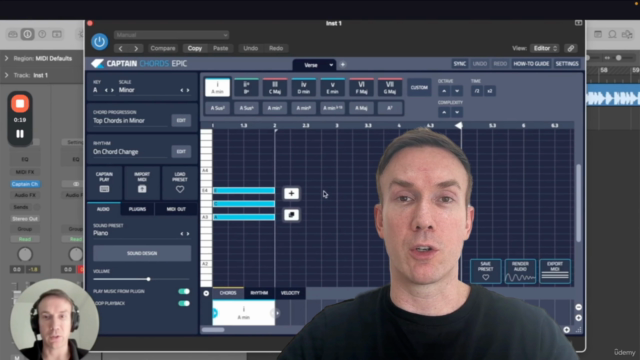
Task: Stop the screen recording
Action: tap(20, 104)
